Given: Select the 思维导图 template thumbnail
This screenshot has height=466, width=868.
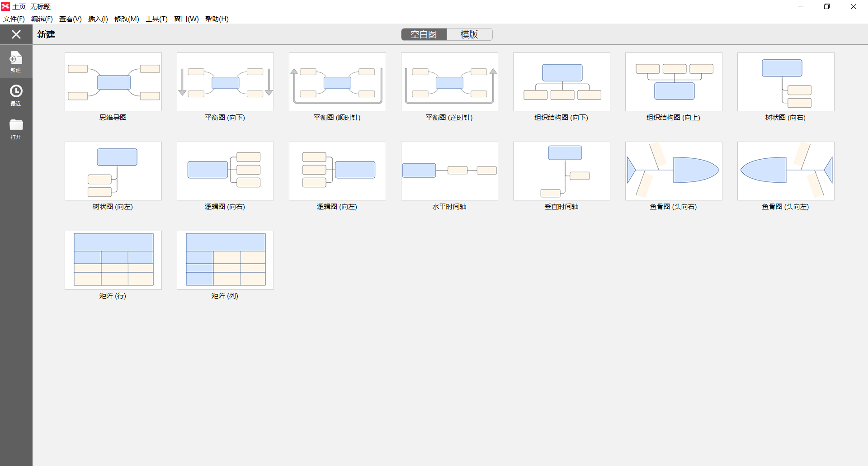Looking at the screenshot, I should pyautogui.click(x=113, y=82).
